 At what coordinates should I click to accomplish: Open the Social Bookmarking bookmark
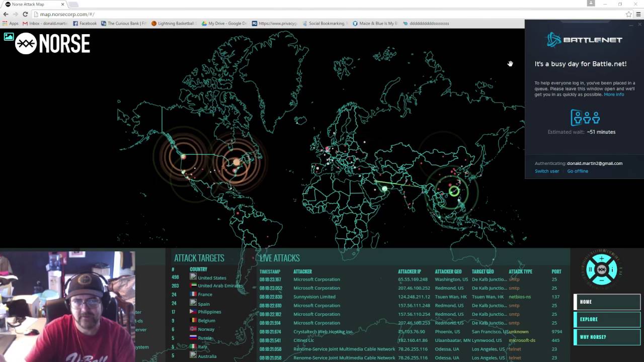tap(325, 23)
